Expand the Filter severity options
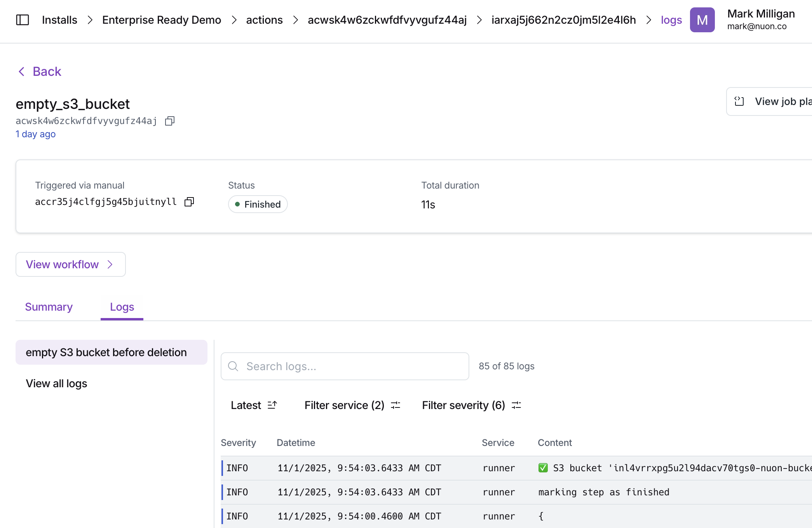812x528 pixels. coord(516,405)
